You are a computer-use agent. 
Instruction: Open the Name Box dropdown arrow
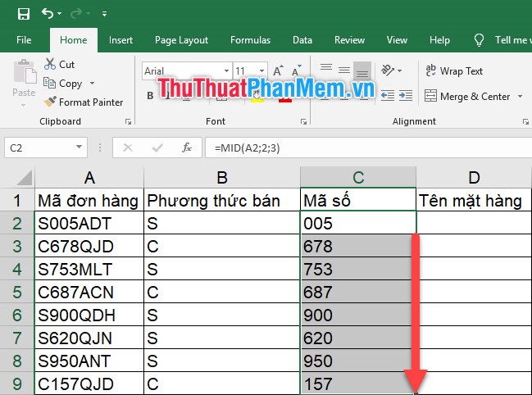[79, 148]
